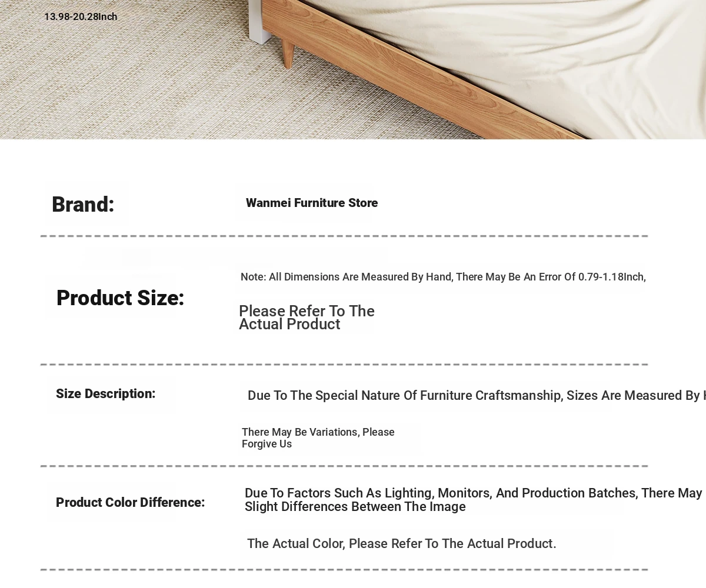This screenshot has width=706, height=588.
Task: Click the wooden bed frame image
Action: pyautogui.click(x=353, y=69)
